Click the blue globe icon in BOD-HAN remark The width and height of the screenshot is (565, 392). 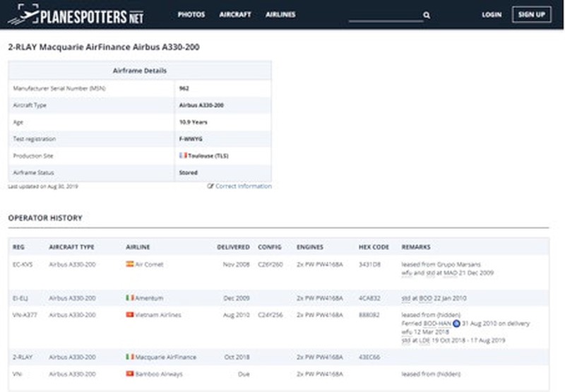(456, 323)
